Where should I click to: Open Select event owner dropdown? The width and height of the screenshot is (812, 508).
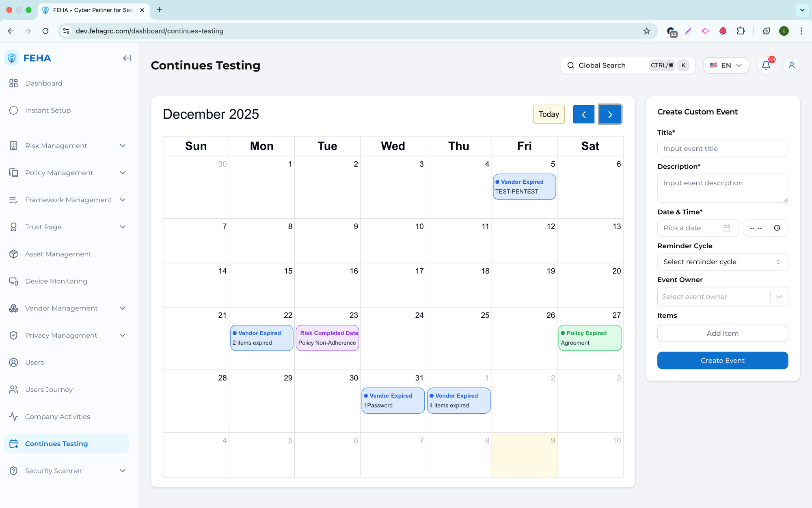(722, 297)
